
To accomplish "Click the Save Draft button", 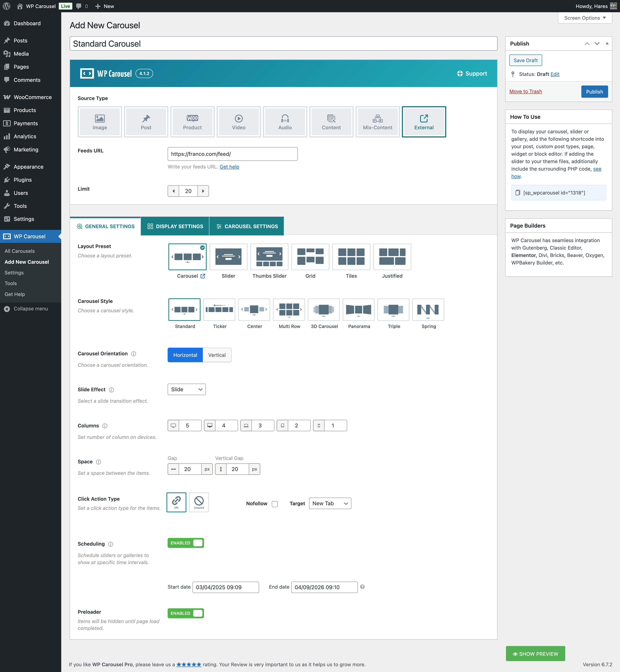I will click(525, 60).
